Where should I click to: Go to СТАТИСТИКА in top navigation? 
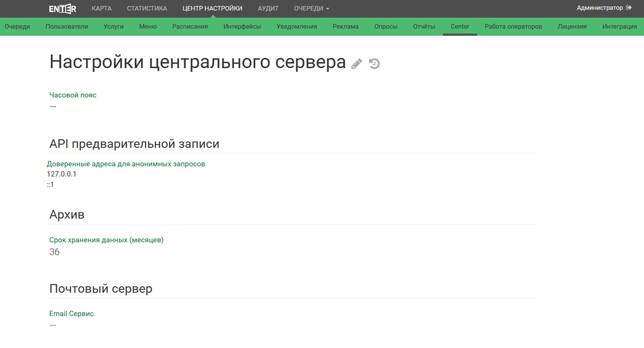click(147, 8)
